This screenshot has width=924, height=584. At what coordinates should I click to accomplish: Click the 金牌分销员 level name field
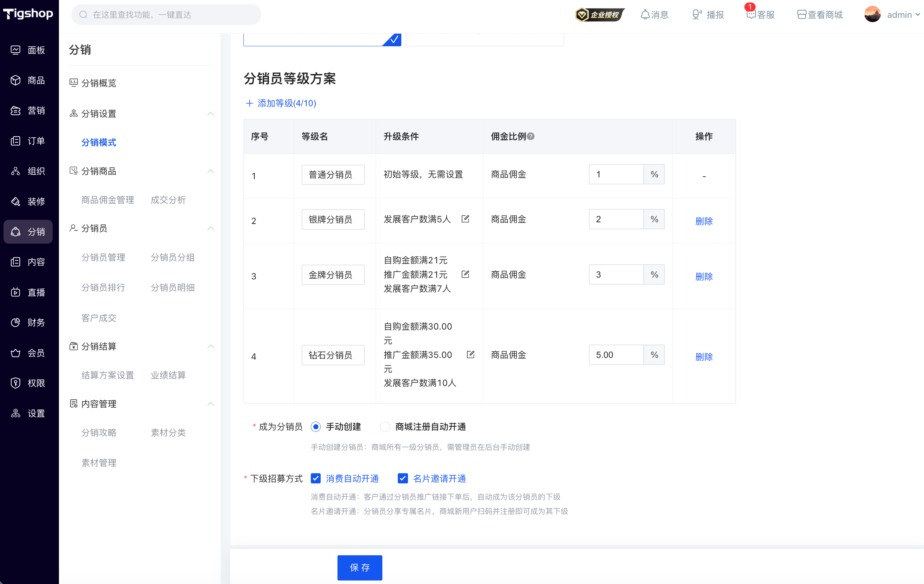coord(333,275)
